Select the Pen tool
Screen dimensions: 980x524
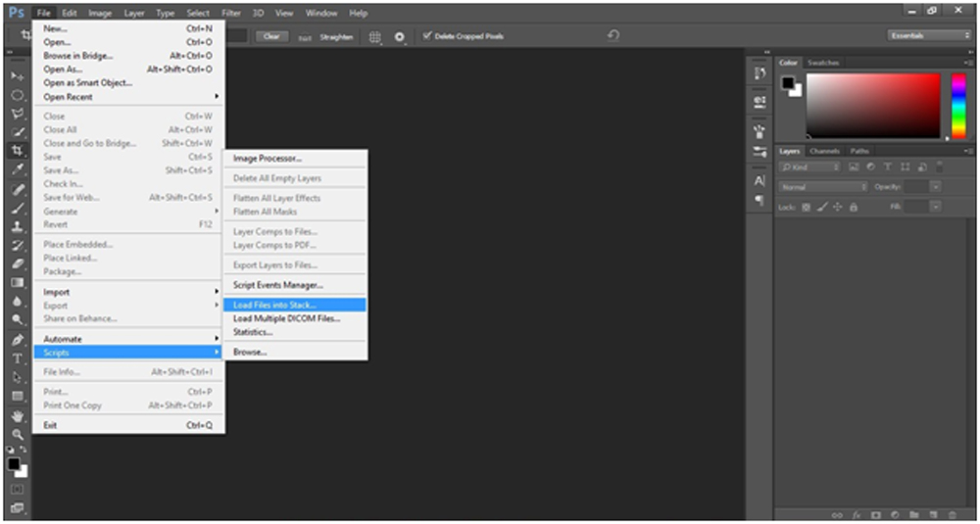[18, 340]
